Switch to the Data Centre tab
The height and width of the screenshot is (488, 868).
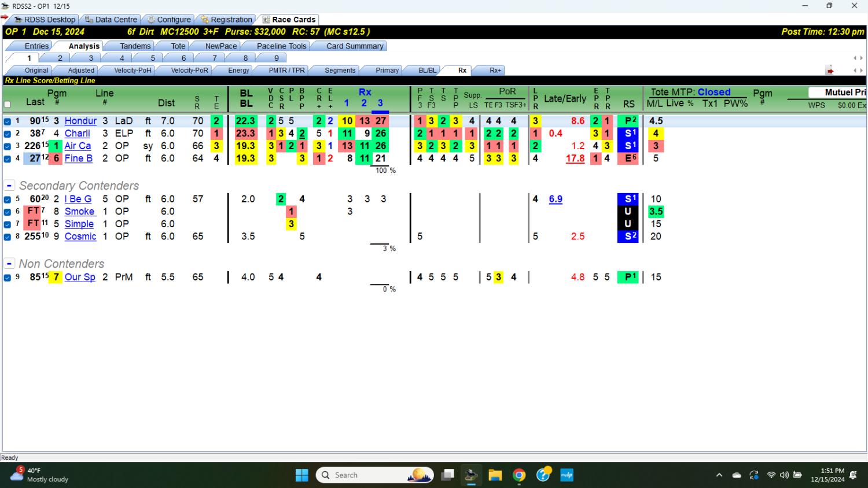click(x=111, y=20)
